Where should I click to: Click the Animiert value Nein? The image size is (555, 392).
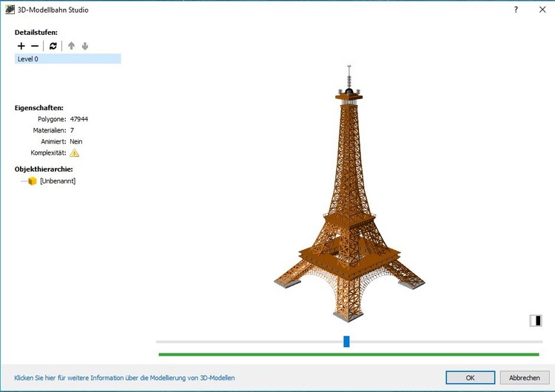[76, 141]
